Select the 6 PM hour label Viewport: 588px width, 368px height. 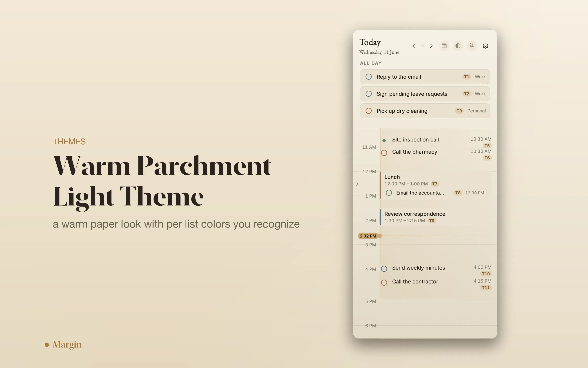[x=371, y=326]
